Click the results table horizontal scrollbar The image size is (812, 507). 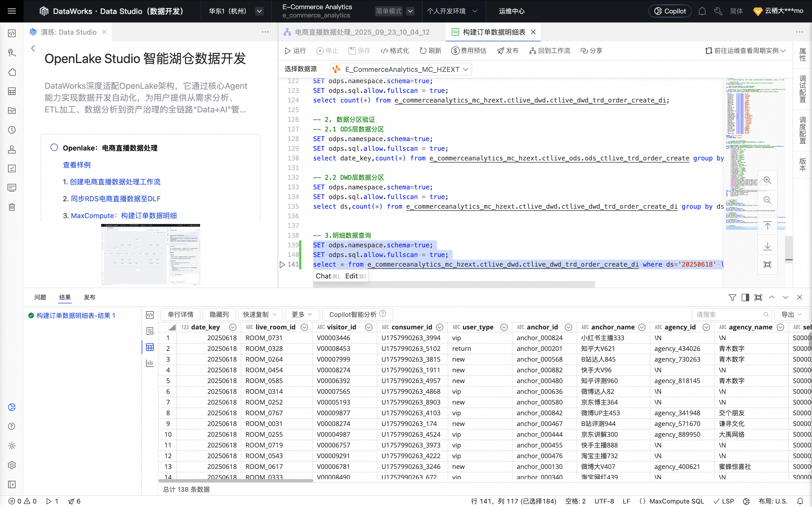[235, 481]
